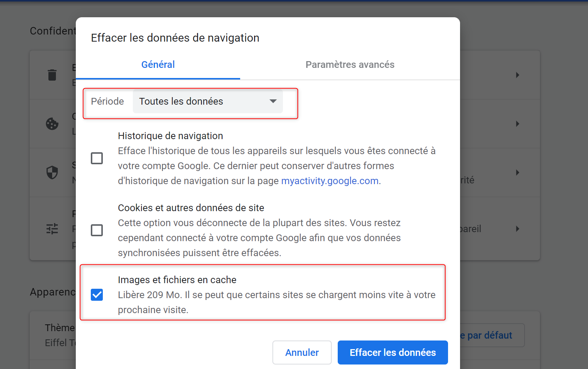
Task: Click the cookie icon in settings list
Action: tap(52, 124)
